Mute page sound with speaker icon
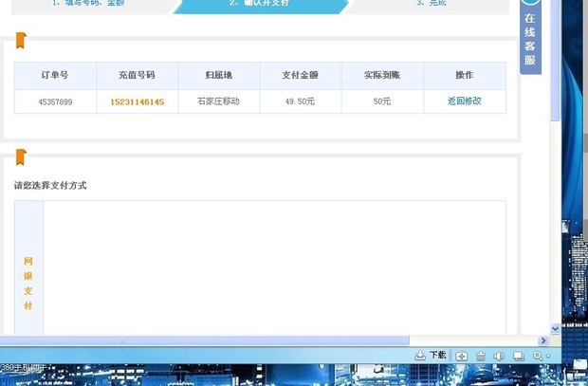 pos(499,356)
